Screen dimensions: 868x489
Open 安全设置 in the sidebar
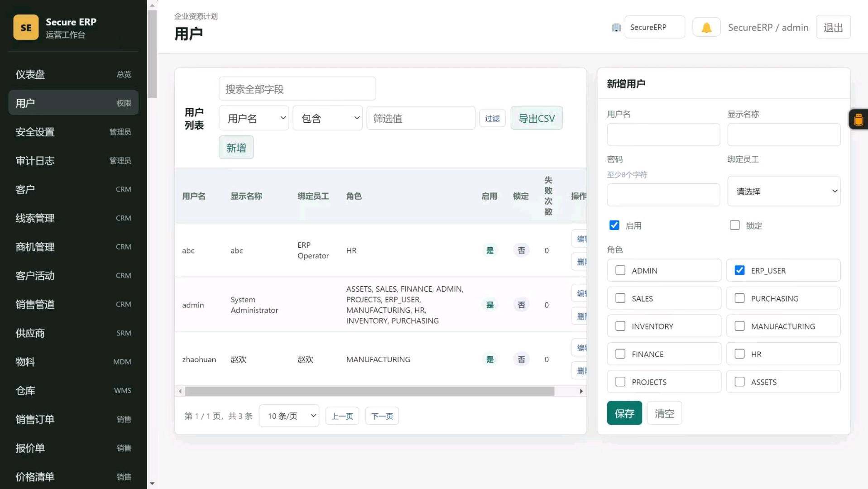coord(73,132)
